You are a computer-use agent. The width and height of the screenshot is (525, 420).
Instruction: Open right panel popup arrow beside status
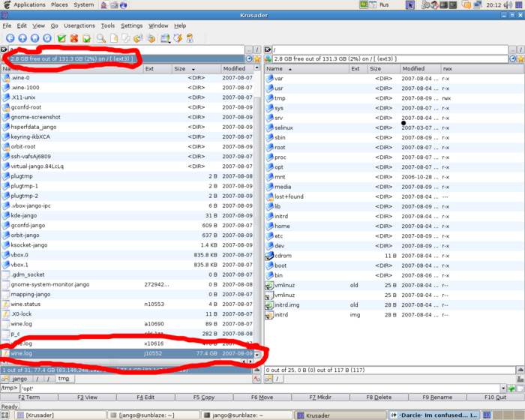point(520,370)
